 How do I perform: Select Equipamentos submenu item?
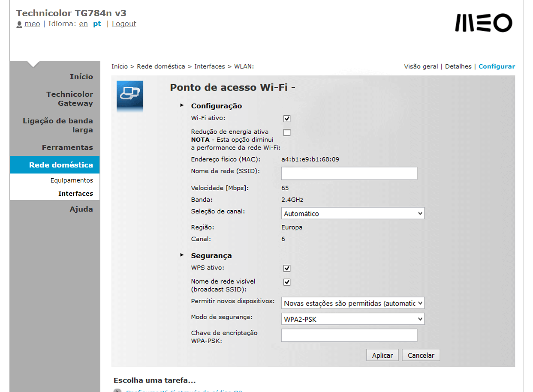[x=72, y=180]
